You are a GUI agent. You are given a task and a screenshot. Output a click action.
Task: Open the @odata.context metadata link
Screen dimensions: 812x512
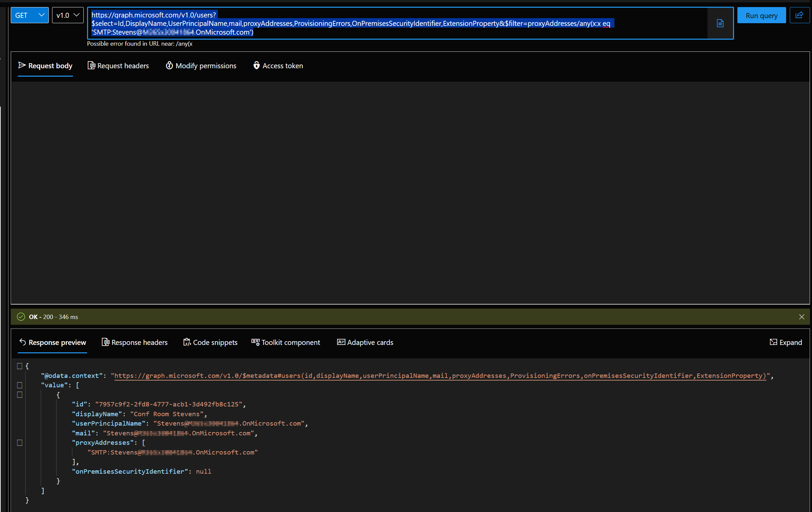click(x=440, y=376)
